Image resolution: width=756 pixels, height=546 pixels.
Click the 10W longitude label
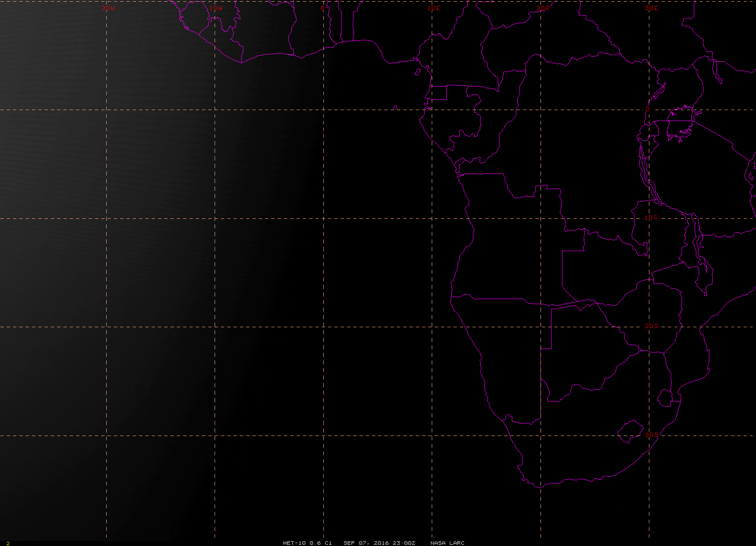[x=216, y=8]
